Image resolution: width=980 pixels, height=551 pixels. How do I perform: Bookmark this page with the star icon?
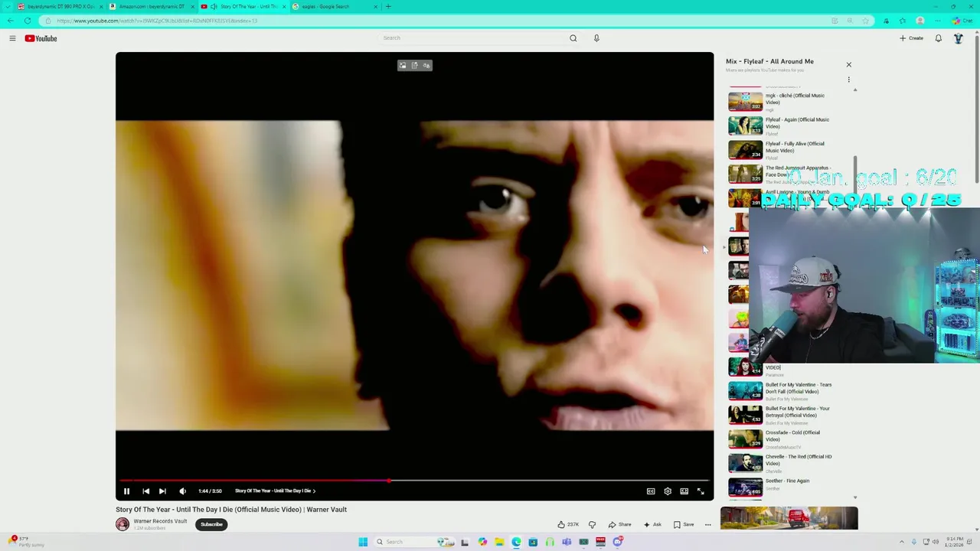point(865,21)
